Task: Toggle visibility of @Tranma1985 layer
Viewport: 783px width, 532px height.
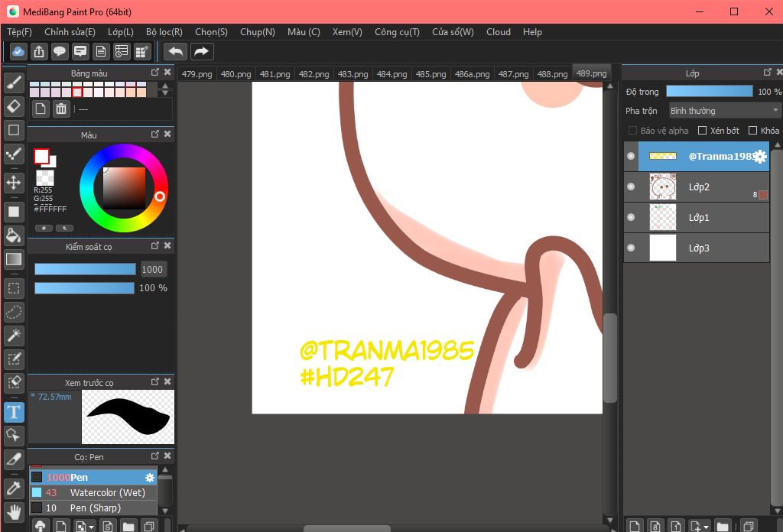Action: coord(631,156)
